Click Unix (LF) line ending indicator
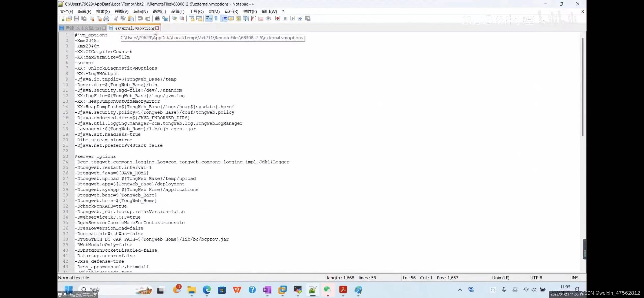644x298 pixels. click(501, 278)
